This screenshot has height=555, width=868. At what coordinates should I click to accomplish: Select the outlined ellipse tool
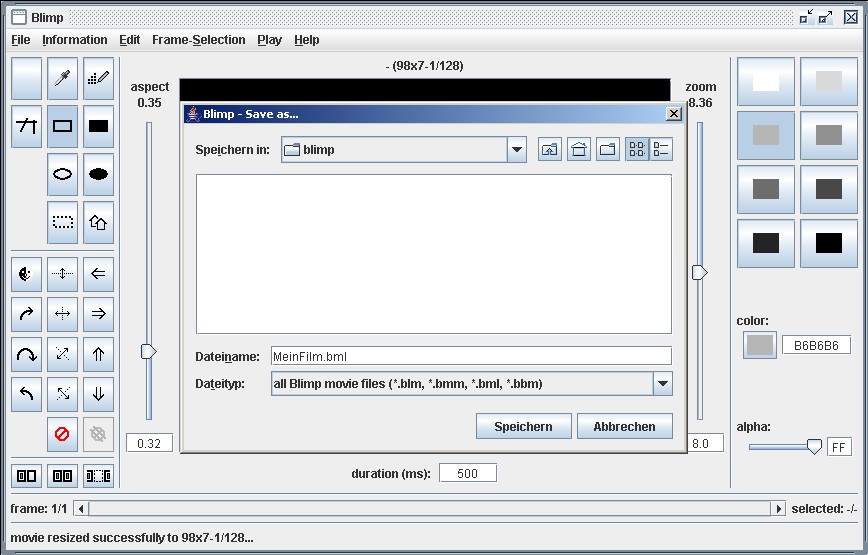point(62,174)
